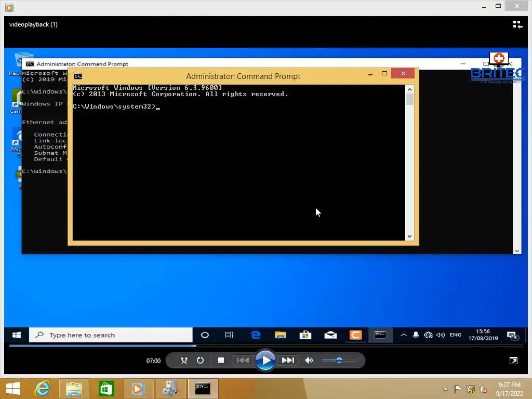Screen dimensions: 532x399
Task: Open Task View in the video taskbar
Action: pyautogui.click(x=229, y=335)
